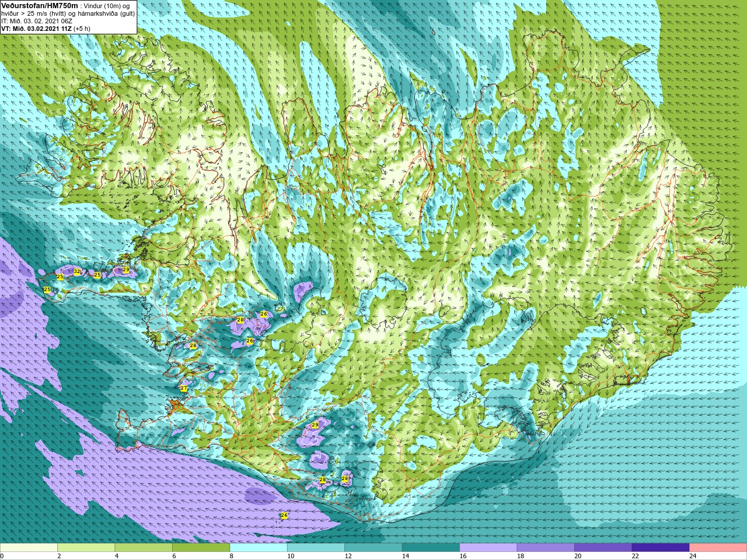Select the 6–8 m/s olive green legend swatch
This screenshot has width=747, height=560.
click(x=201, y=548)
